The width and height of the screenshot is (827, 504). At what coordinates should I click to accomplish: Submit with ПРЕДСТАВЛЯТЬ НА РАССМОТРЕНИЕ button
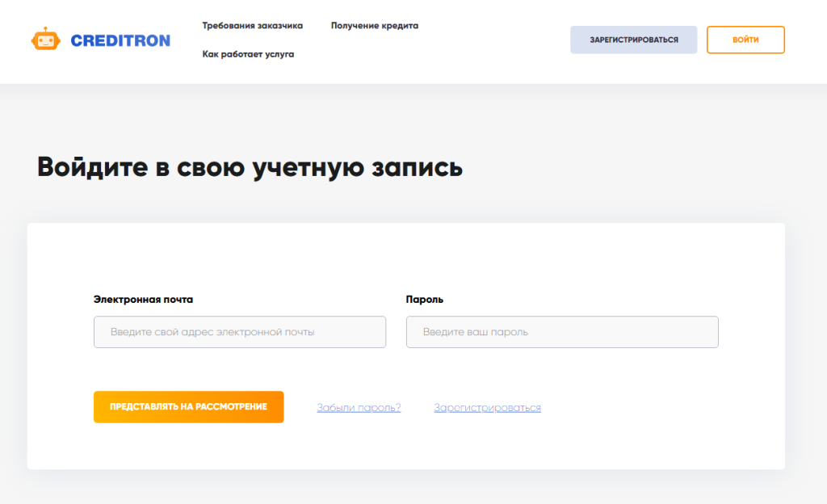click(x=188, y=406)
